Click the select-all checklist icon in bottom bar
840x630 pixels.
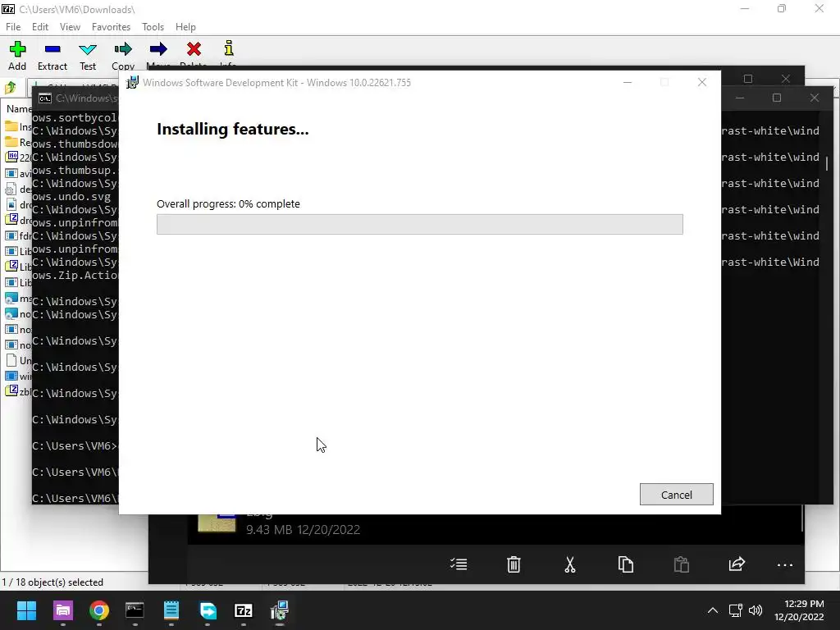[459, 564]
